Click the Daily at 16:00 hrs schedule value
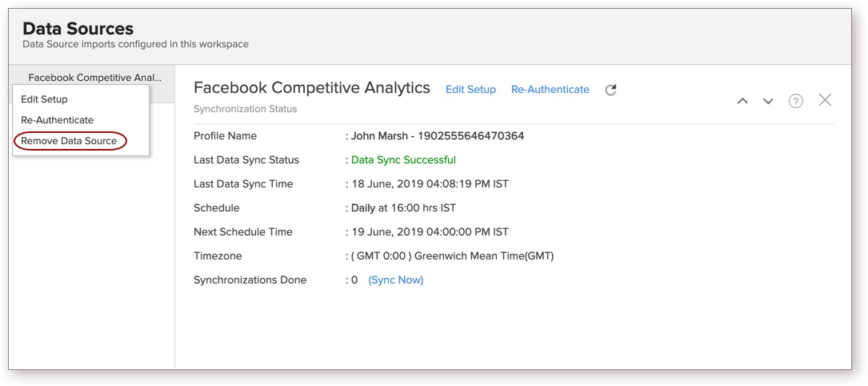 (x=403, y=208)
